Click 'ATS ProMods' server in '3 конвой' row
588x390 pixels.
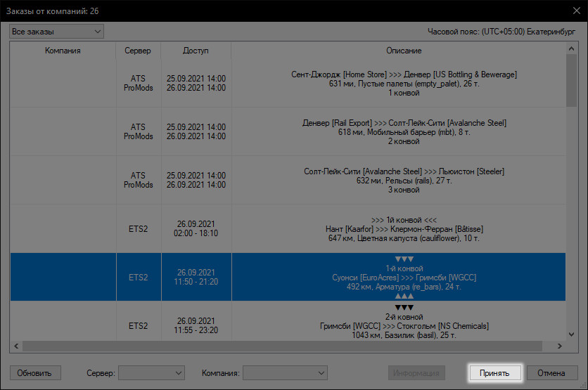[138, 180]
